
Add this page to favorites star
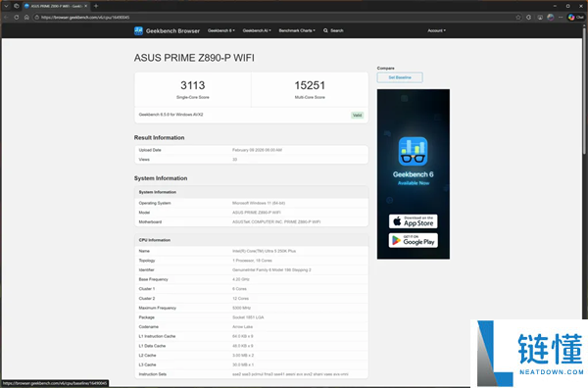coord(518,18)
